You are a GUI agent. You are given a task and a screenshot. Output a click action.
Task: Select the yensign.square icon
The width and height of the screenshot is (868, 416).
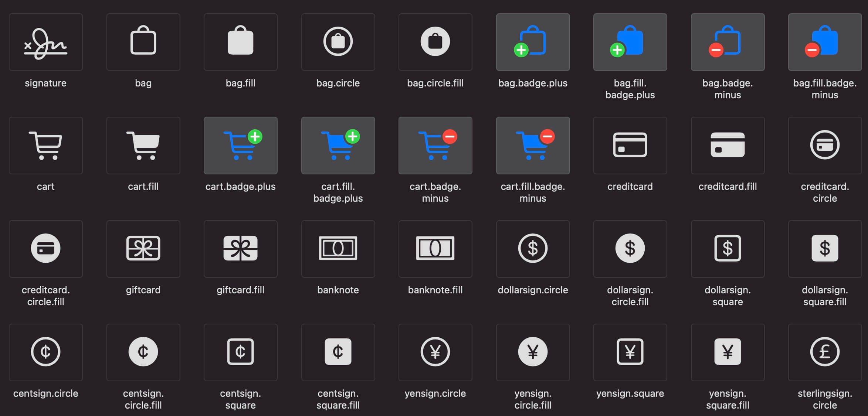[x=630, y=352]
